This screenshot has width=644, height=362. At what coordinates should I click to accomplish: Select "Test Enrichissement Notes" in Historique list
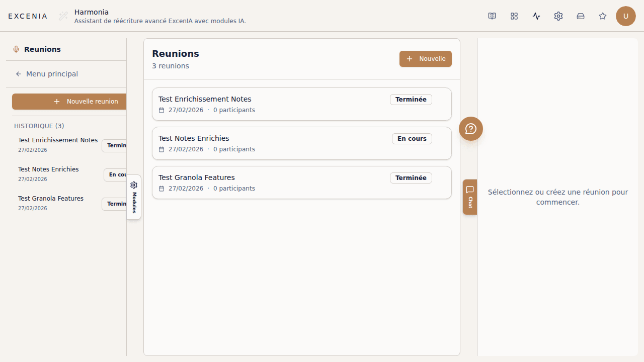tap(58, 144)
